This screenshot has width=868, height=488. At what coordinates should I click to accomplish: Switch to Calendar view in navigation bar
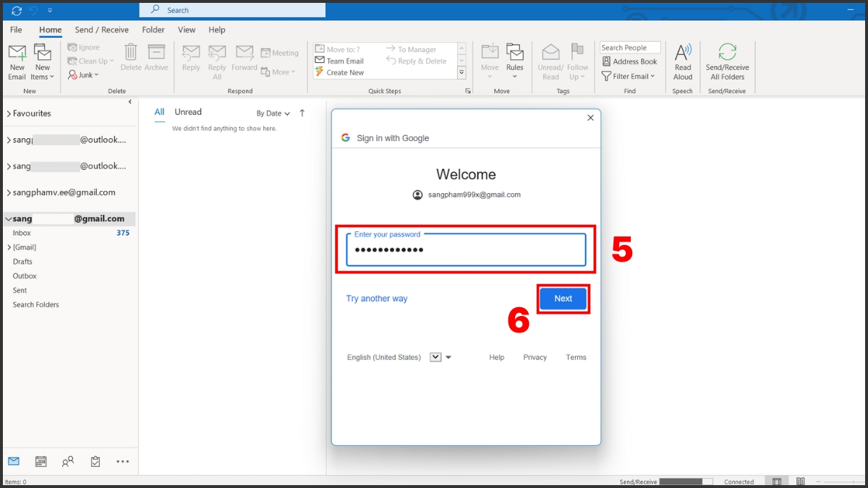[41, 461]
